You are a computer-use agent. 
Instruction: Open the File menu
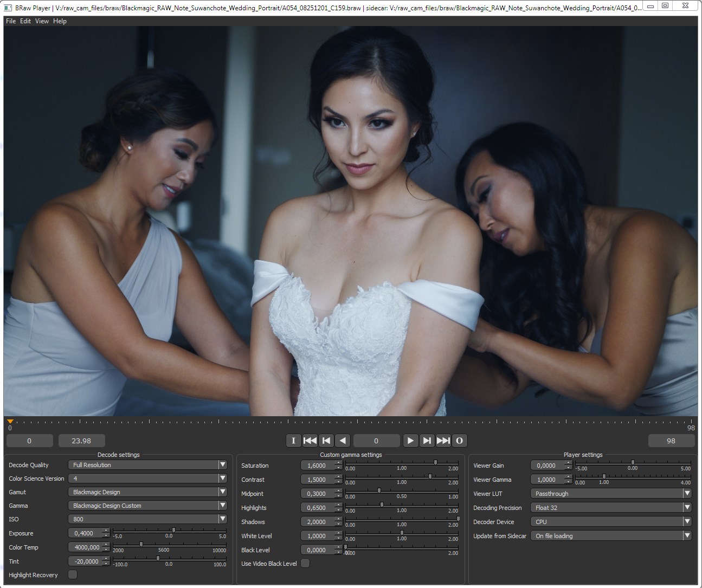point(11,21)
